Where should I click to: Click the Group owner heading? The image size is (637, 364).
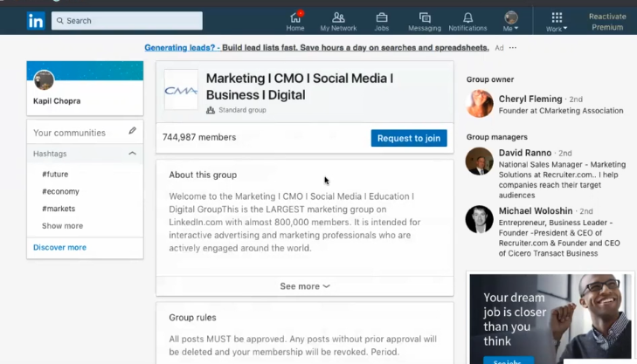tap(490, 79)
